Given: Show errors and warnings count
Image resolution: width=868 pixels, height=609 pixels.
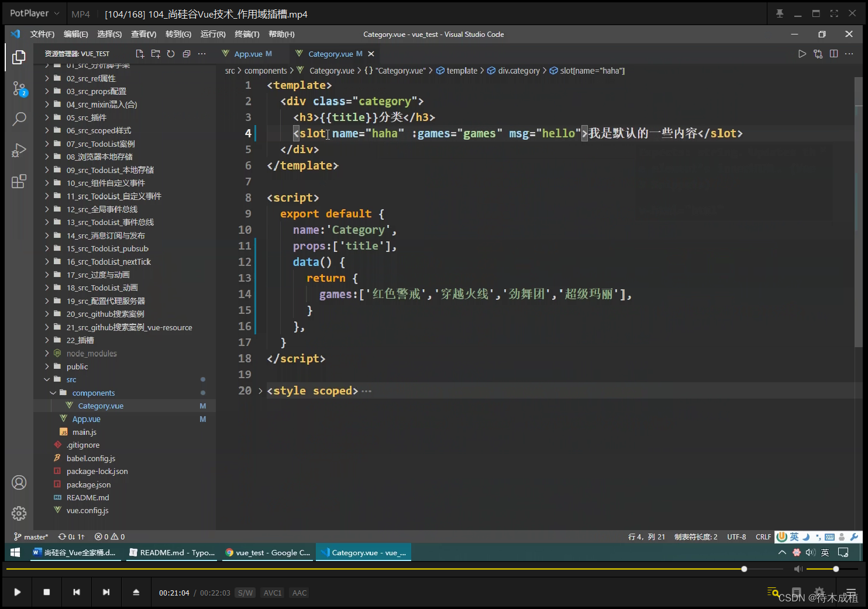Looking at the screenshot, I should [110, 537].
